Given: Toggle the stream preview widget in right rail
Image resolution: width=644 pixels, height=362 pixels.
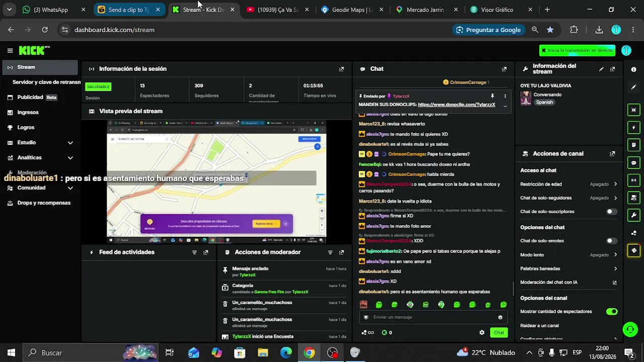Looking at the screenshot, I should pyautogui.click(x=634, y=110).
